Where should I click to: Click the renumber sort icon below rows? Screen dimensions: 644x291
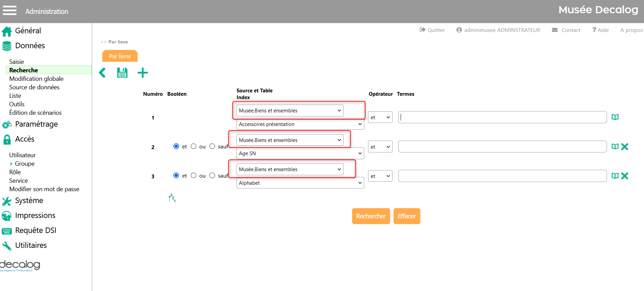pyautogui.click(x=172, y=198)
